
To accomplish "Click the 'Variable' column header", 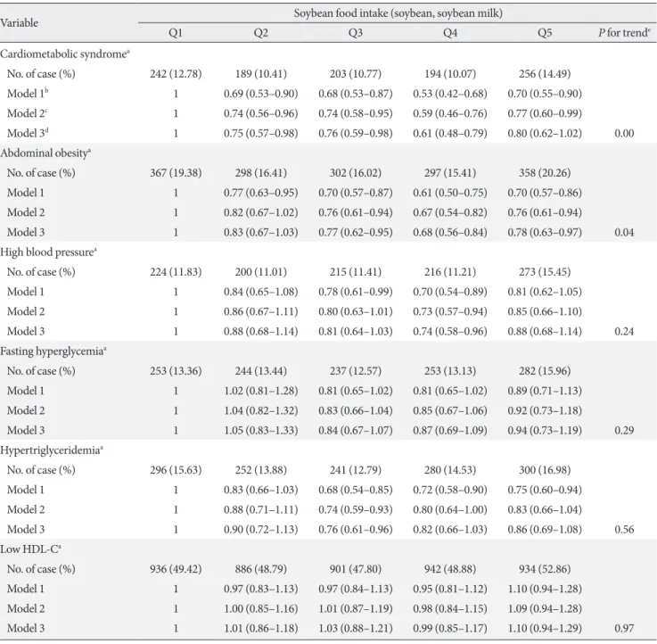I will tap(20, 22).
